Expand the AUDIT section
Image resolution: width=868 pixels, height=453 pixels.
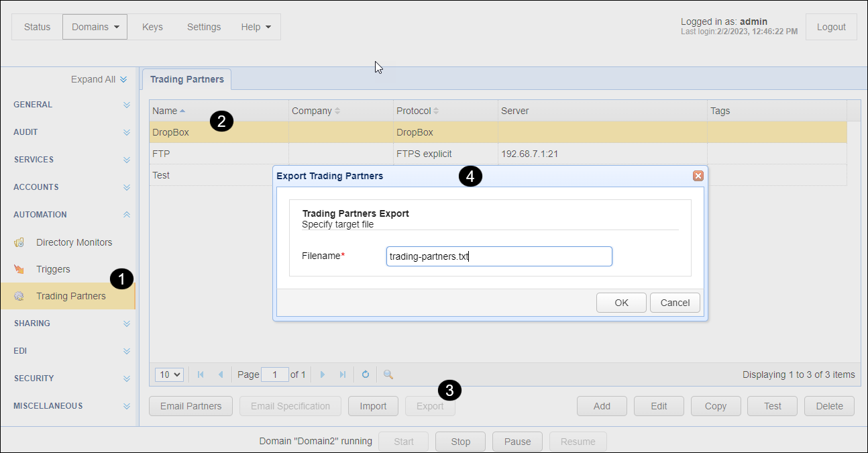(x=127, y=132)
